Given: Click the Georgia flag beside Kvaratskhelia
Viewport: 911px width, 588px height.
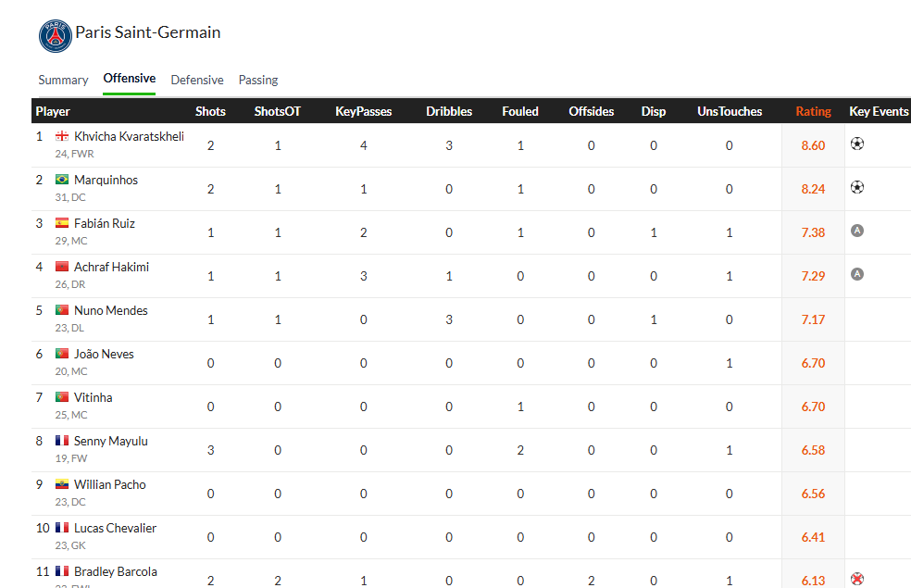Looking at the screenshot, I should pyautogui.click(x=62, y=136).
